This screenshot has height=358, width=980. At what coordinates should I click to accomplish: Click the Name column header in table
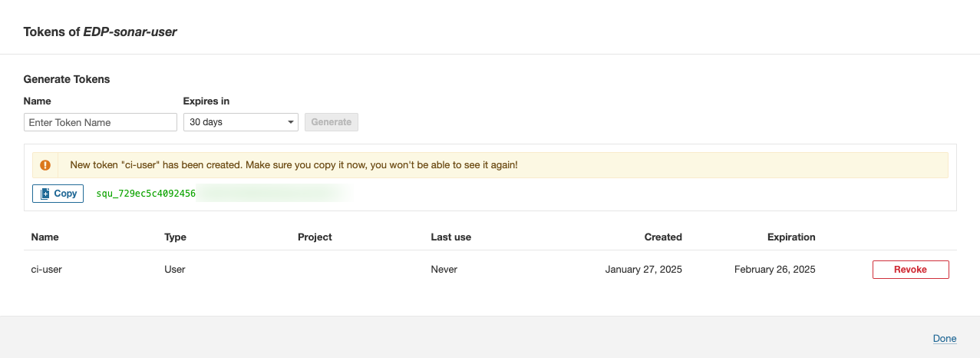45,237
